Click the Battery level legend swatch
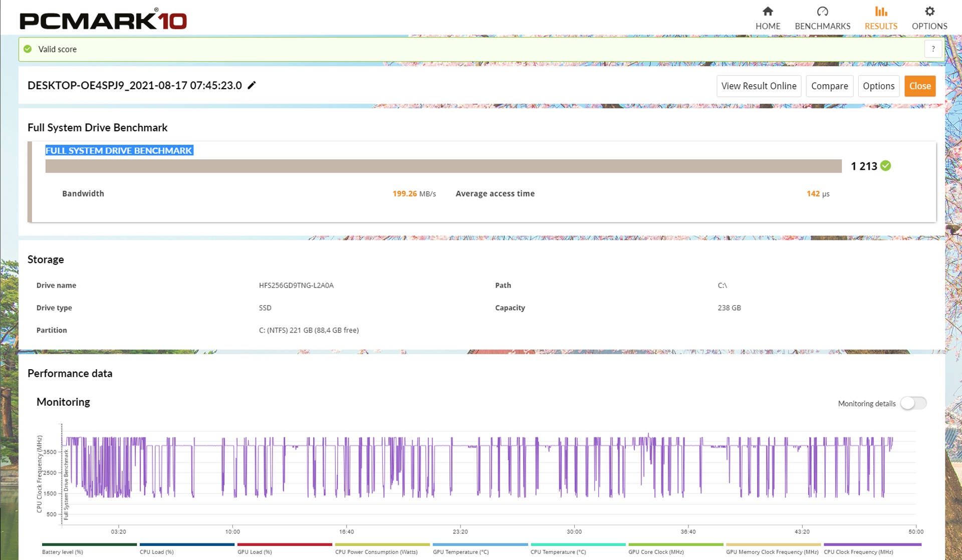Image resolution: width=962 pixels, height=560 pixels. coord(89,544)
